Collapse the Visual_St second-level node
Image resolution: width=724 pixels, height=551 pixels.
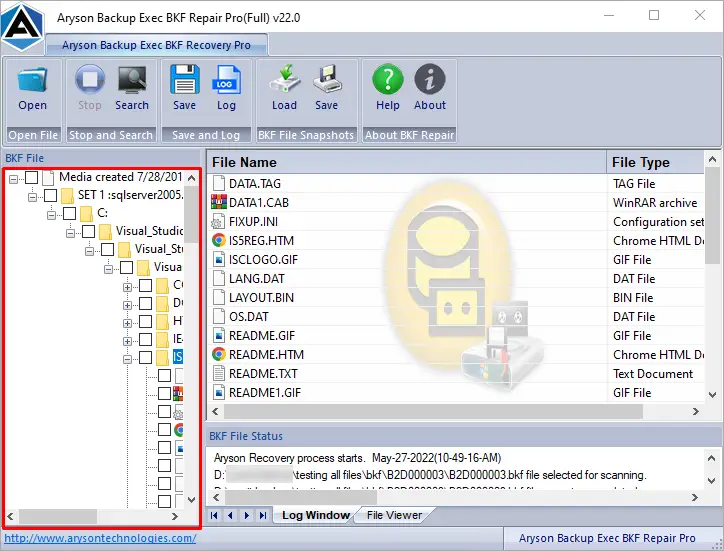[x=89, y=251]
